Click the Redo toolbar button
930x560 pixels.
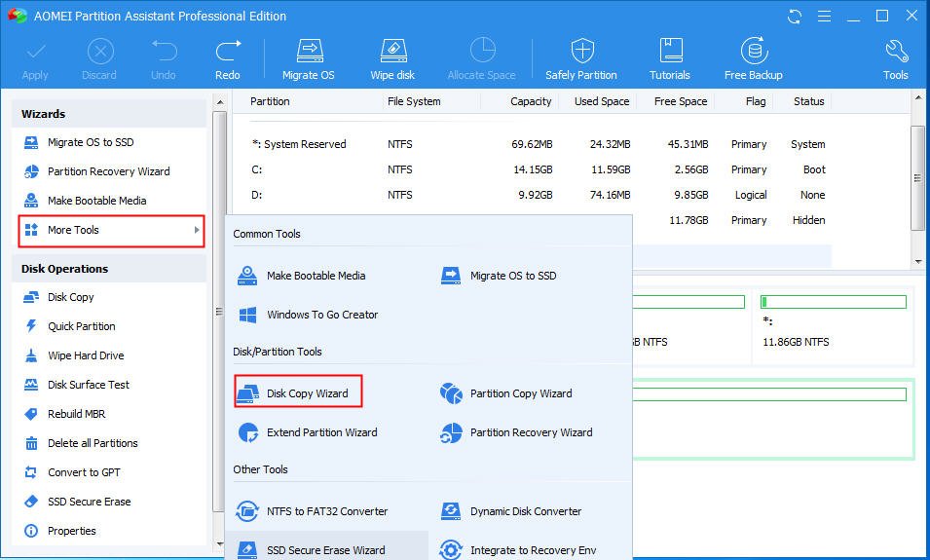point(228,58)
